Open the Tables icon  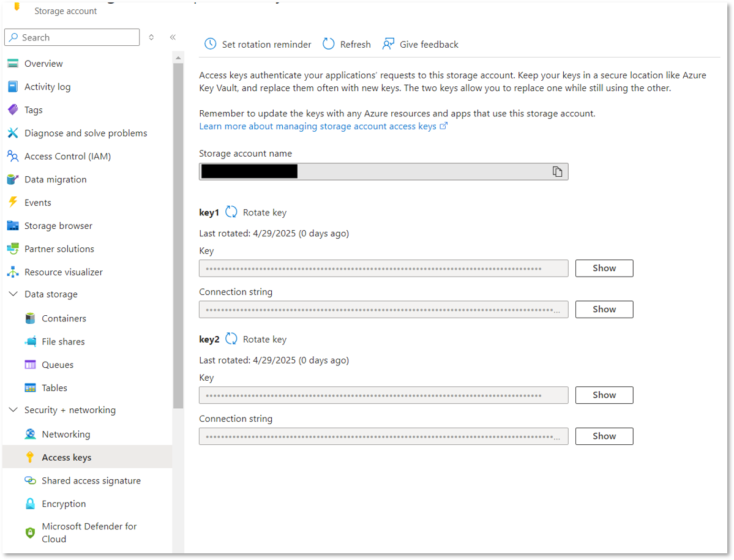click(31, 388)
